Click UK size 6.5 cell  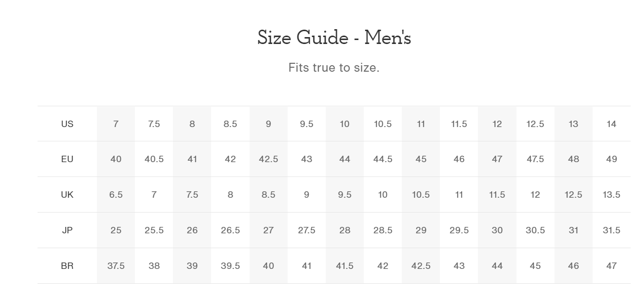click(116, 195)
